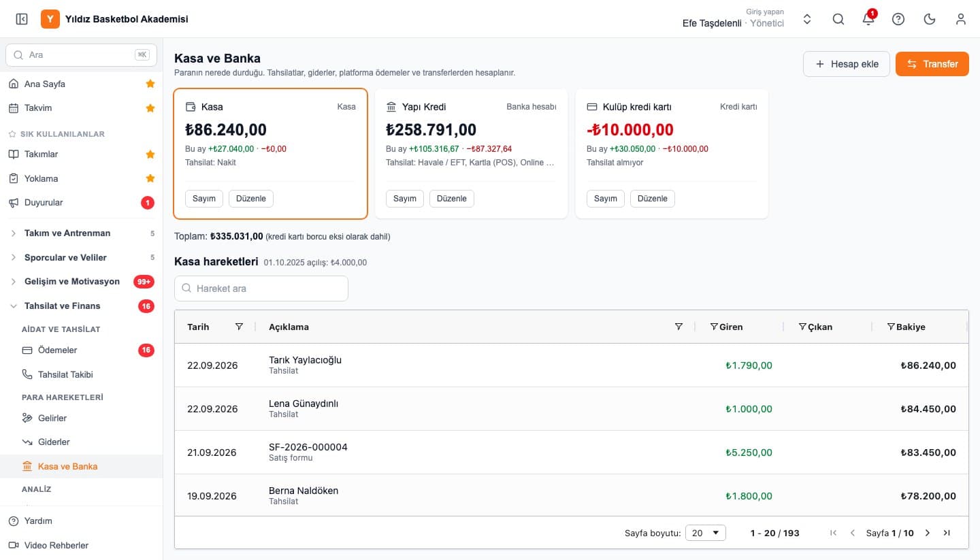Unstar Ana Sayfa favorite
980x560 pixels.
tap(150, 84)
